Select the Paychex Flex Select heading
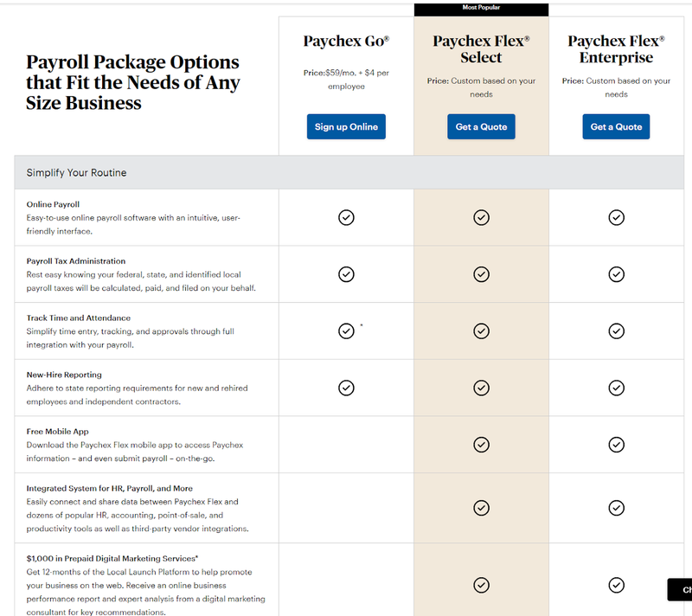692x616 pixels. (x=481, y=49)
